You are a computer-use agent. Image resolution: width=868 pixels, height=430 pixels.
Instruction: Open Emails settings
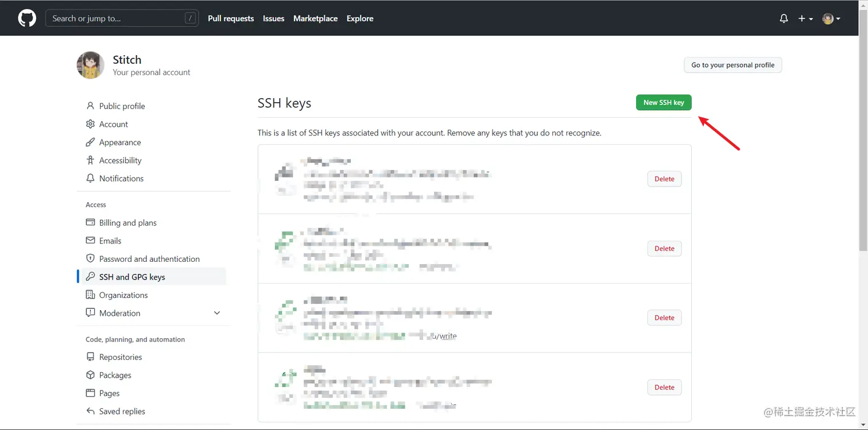pyautogui.click(x=110, y=241)
